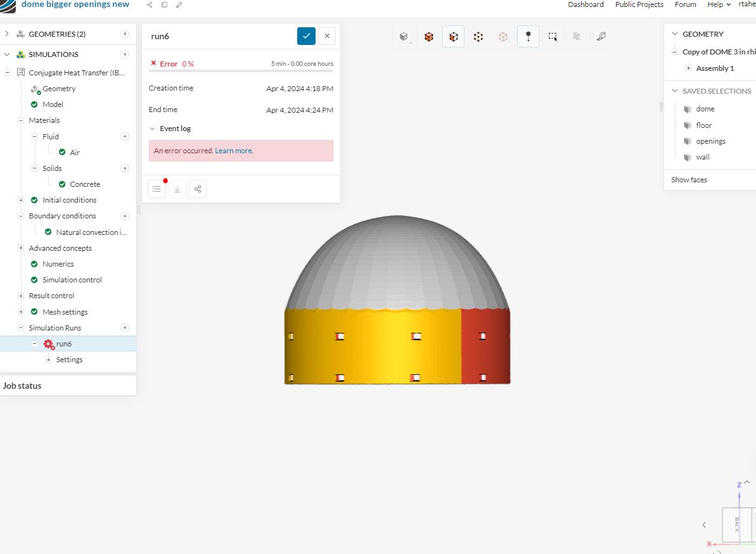Collapse the SAVED SELECTIONS panel

[x=674, y=91]
